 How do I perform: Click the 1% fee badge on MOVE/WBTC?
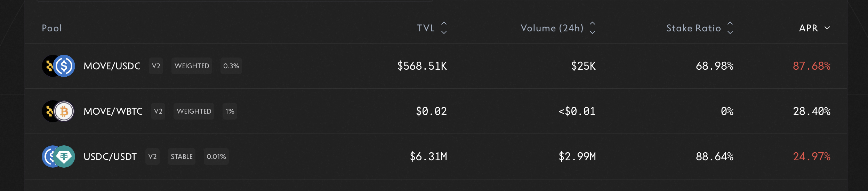230,111
